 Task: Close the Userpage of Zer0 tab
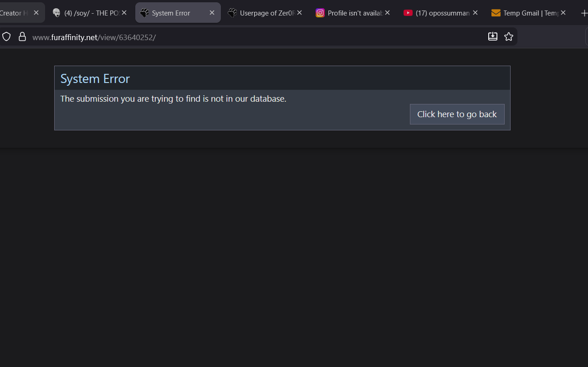coord(300,13)
